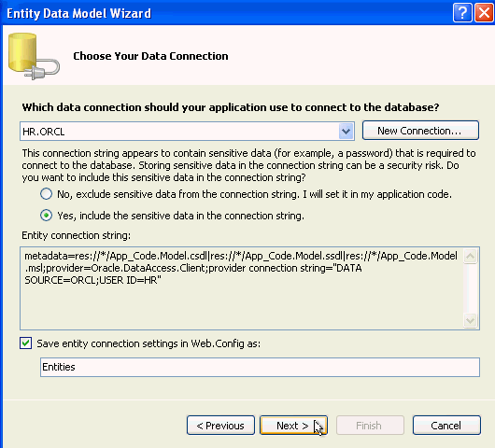Click the connection string scrollbar track

[x=471, y=288]
